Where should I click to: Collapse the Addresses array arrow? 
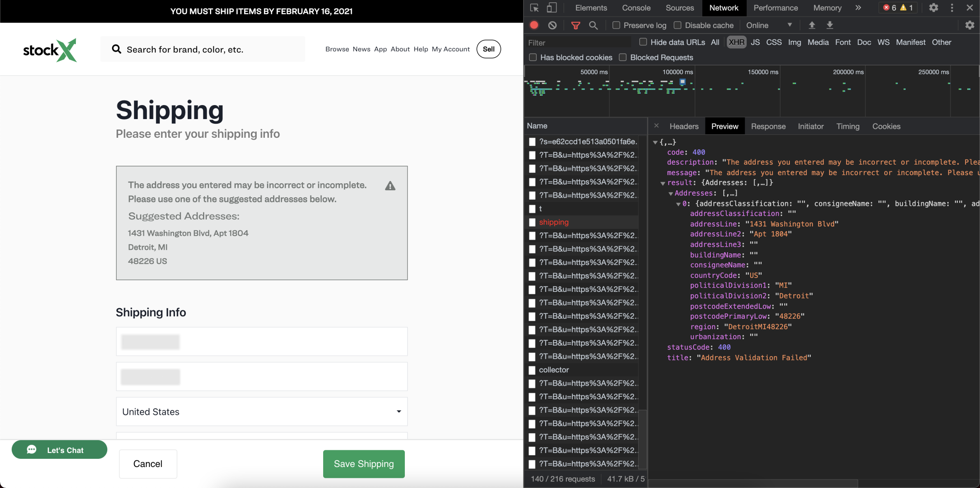point(670,193)
